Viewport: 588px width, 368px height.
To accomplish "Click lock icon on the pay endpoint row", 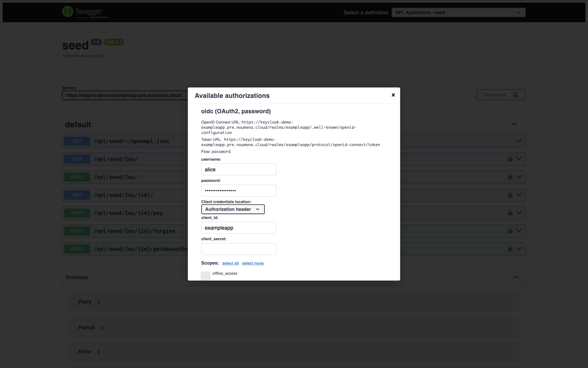I will coord(510,213).
